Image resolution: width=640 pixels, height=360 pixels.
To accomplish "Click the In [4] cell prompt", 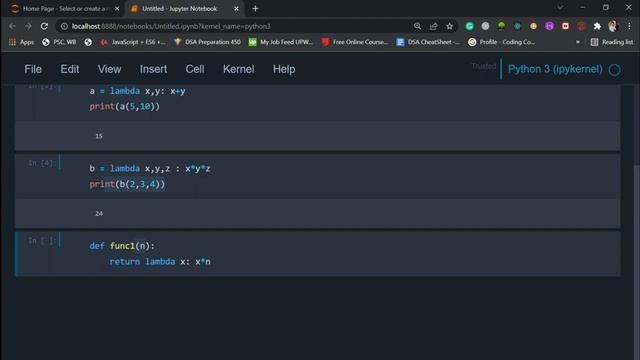I will (41, 163).
